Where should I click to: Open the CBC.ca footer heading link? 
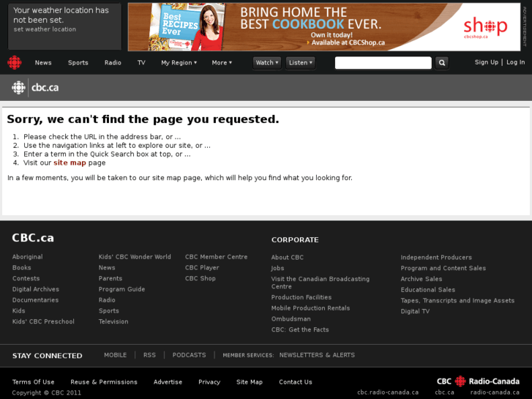[x=33, y=238]
